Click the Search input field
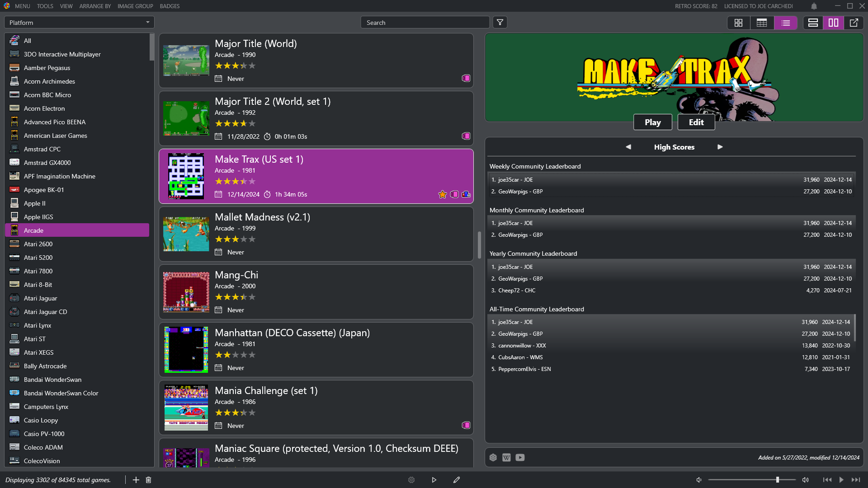 click(x=425, y=23)
